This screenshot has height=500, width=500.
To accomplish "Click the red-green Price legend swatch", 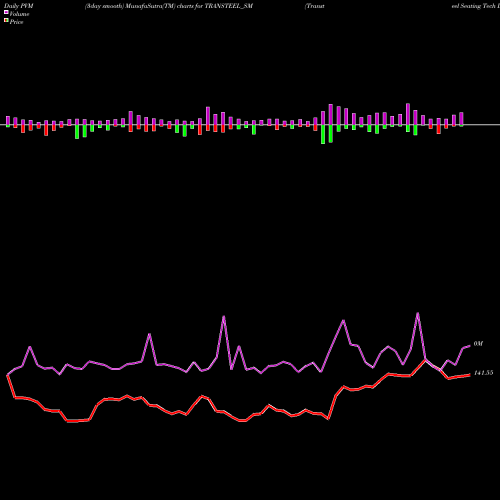I will tap(6, 21).
